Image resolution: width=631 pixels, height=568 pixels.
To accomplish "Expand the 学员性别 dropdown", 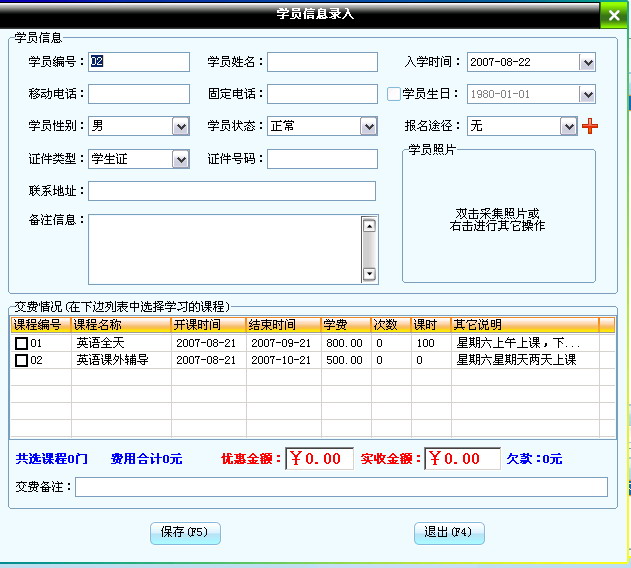I will coord(180,127).
